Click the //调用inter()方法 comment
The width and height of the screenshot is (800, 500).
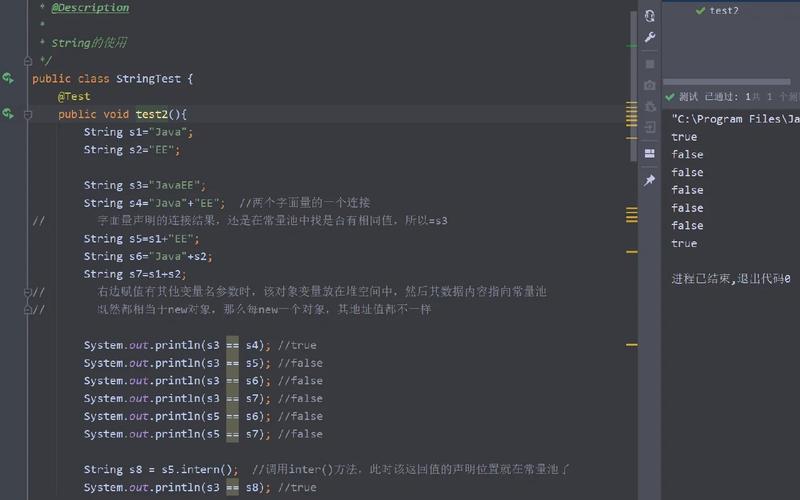(x=411, y=469)
